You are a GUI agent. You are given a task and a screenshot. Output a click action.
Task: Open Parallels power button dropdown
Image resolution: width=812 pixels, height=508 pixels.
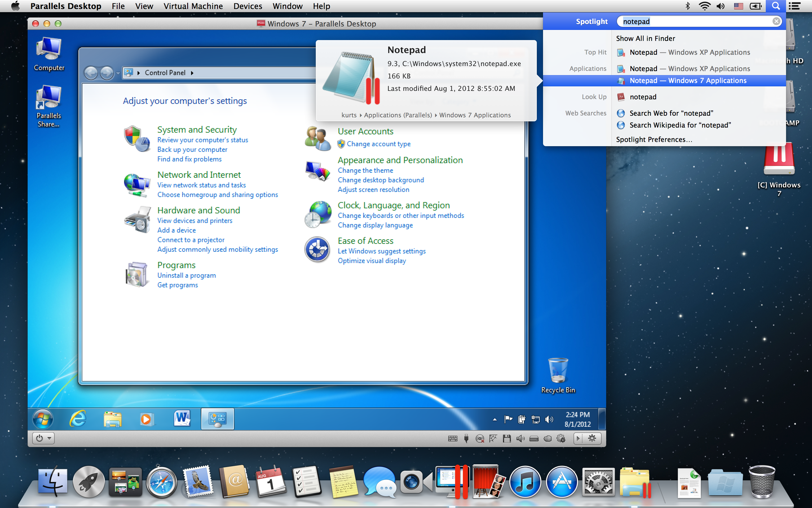[x=43, y=438]
